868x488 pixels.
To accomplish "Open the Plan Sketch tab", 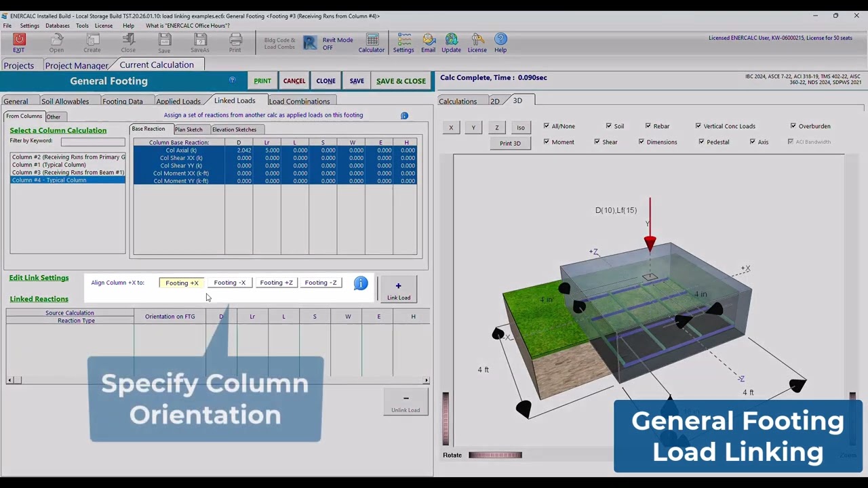I will 189,129.
